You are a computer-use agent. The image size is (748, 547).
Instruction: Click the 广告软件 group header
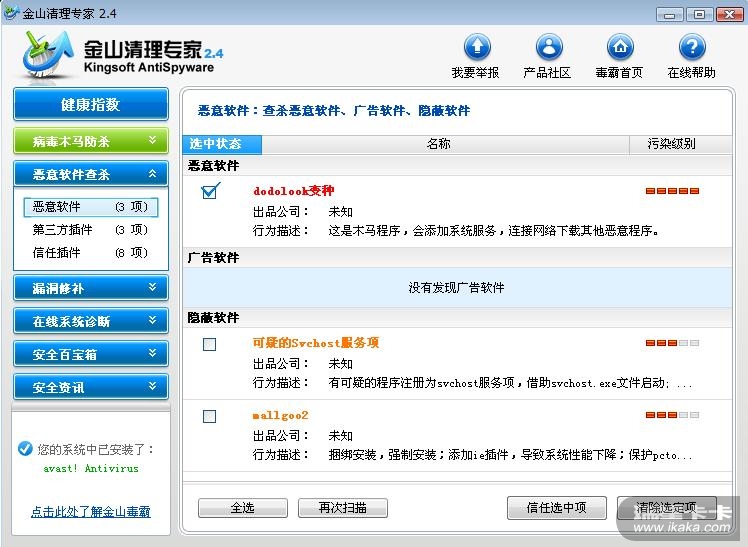(457, 258)
